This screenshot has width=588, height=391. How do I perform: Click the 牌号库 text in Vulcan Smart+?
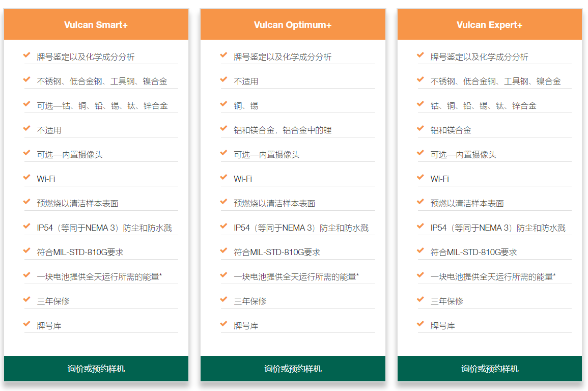point(49,325)
